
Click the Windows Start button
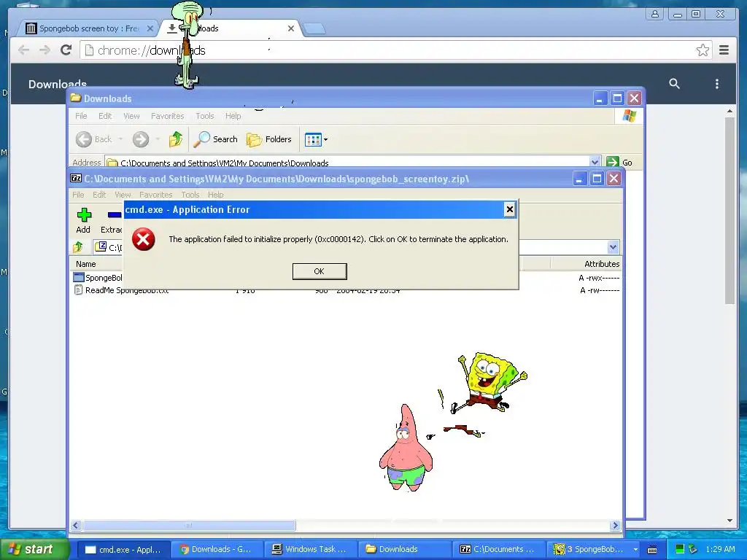point(34,549)
